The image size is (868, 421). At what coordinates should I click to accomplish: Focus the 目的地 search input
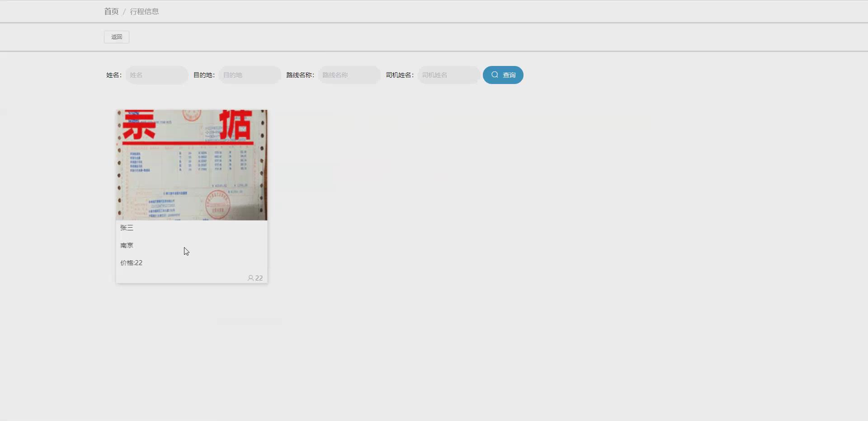250,75
